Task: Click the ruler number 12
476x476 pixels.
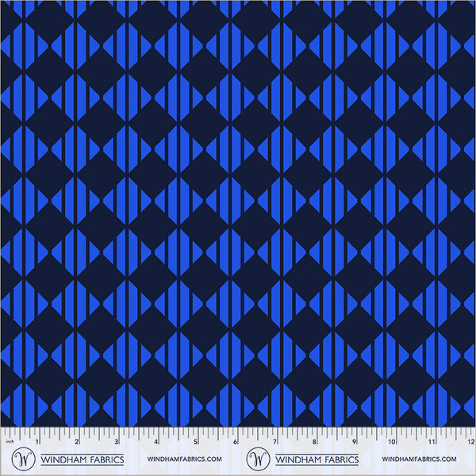Action: pyautogui.click(x=470, y=442)
